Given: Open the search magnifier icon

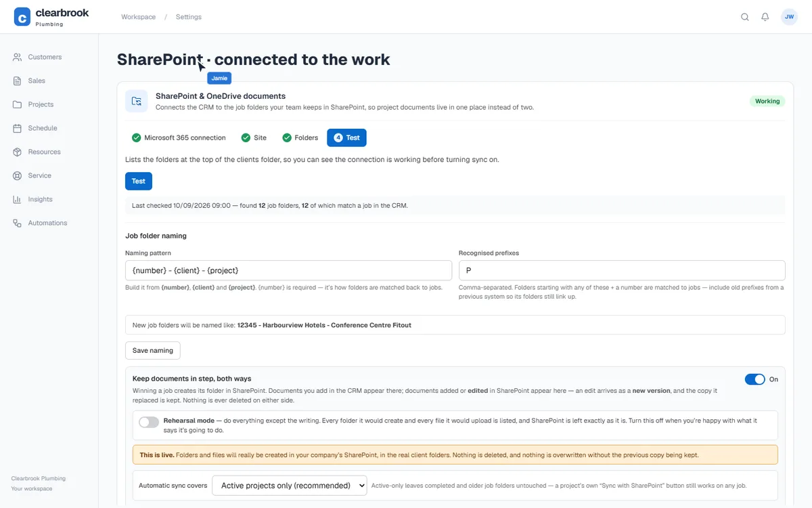Looking at the screenshot, I should tap(745, 17).
